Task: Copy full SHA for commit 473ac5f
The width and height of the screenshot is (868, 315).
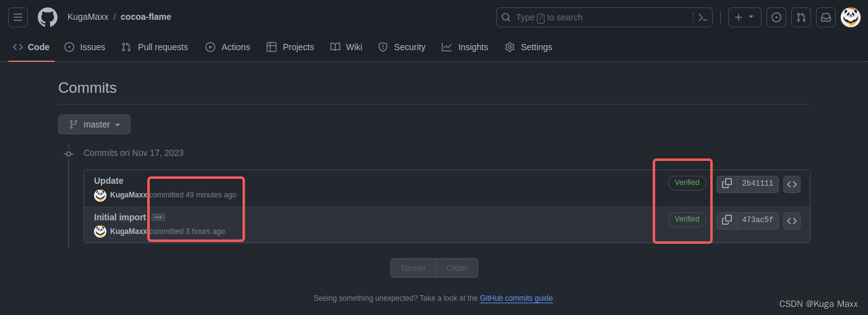Action: click(727, 220)
